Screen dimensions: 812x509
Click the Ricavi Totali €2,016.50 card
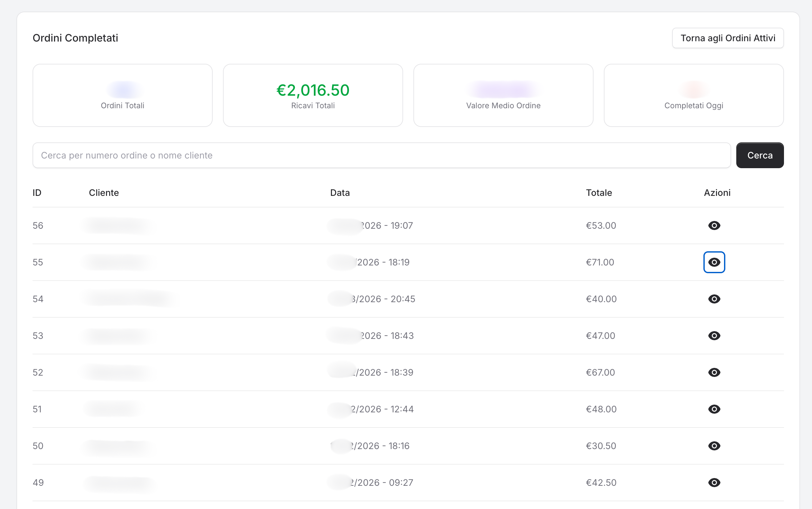[313, 95]
